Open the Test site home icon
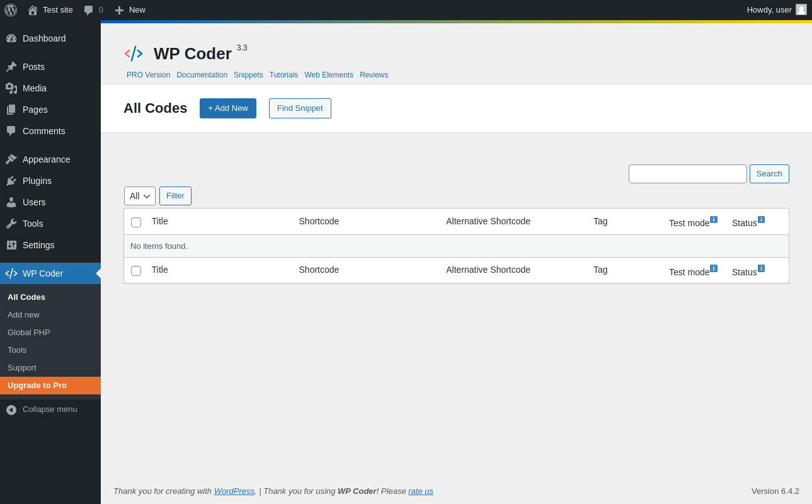Image resolution: width=812 pixels, height=504 pixels. coord(33,10)
